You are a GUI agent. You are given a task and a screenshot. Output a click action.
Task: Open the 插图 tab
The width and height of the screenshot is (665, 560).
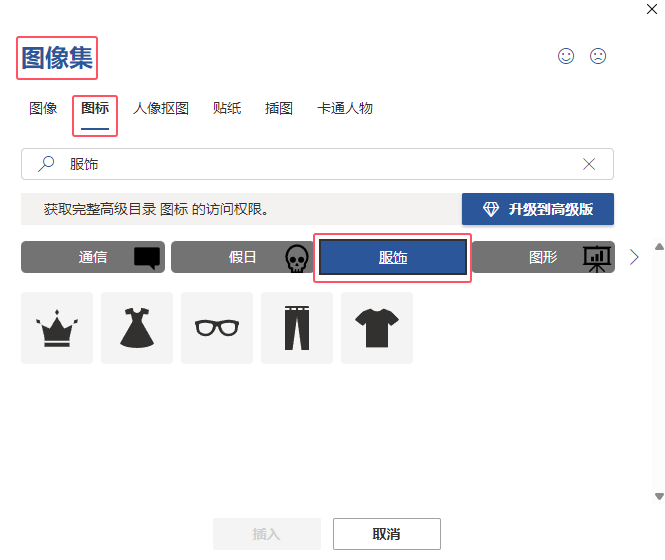coord(279,108)
